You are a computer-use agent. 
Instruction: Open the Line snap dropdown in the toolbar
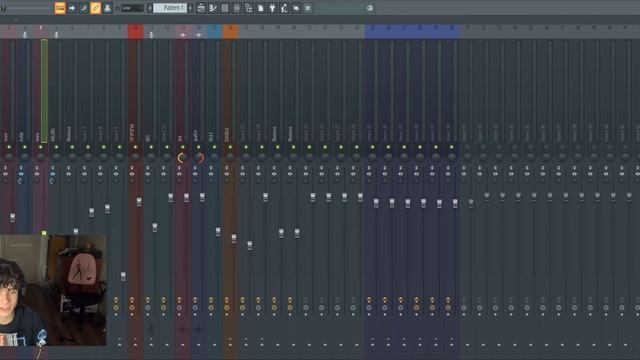[x=132, y=8]
